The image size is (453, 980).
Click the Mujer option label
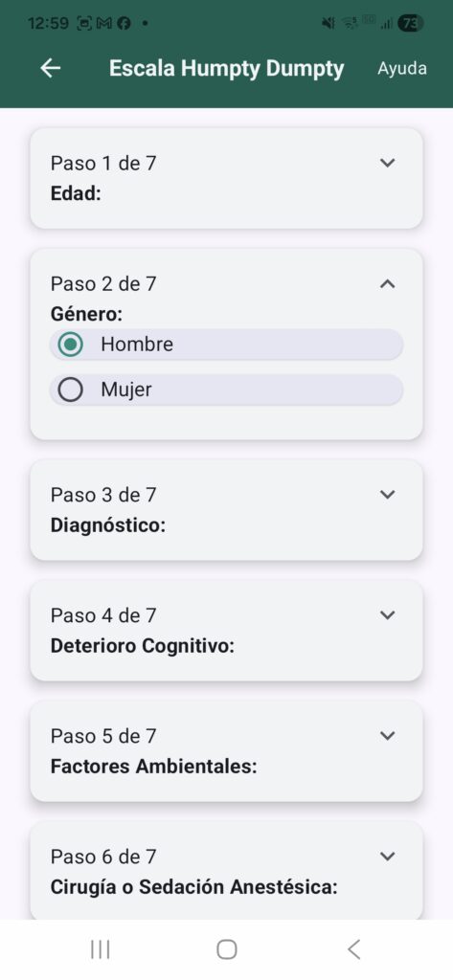pos(126,390)
